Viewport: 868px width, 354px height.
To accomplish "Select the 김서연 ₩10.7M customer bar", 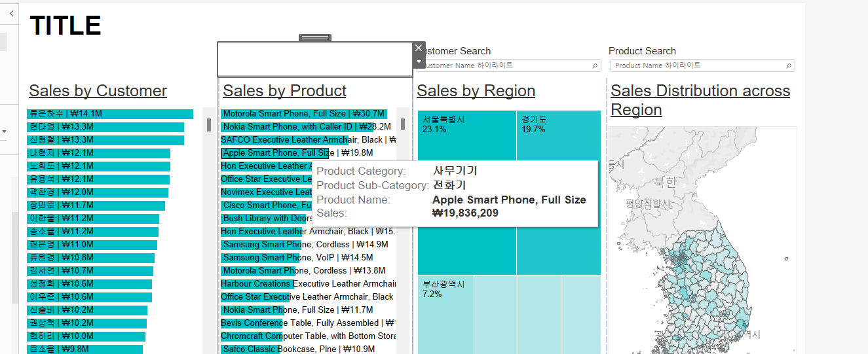I will pos(90,271).
